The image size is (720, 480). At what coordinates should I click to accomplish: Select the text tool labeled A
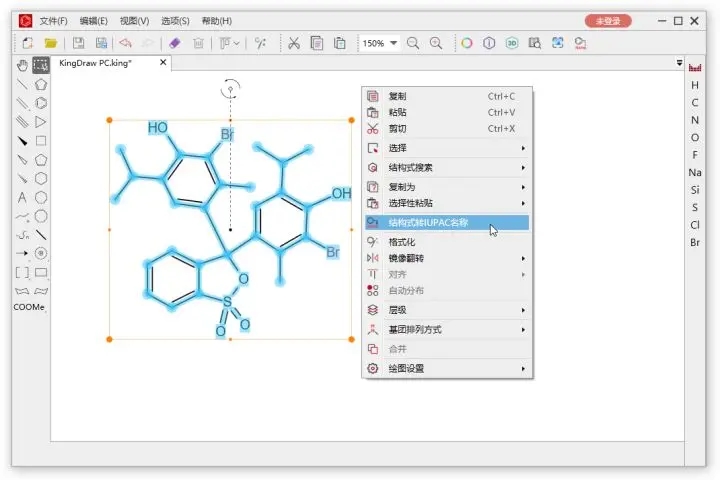click(x=23, y=198)
